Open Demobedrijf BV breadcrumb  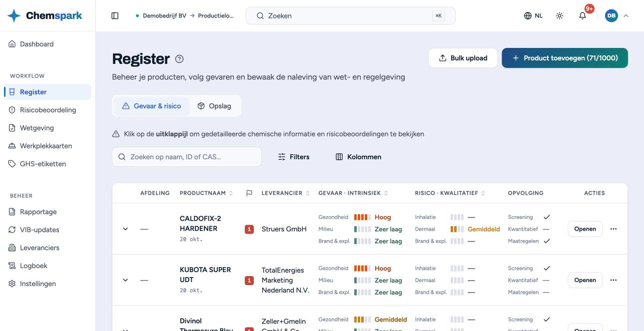[x=164, y=16]
